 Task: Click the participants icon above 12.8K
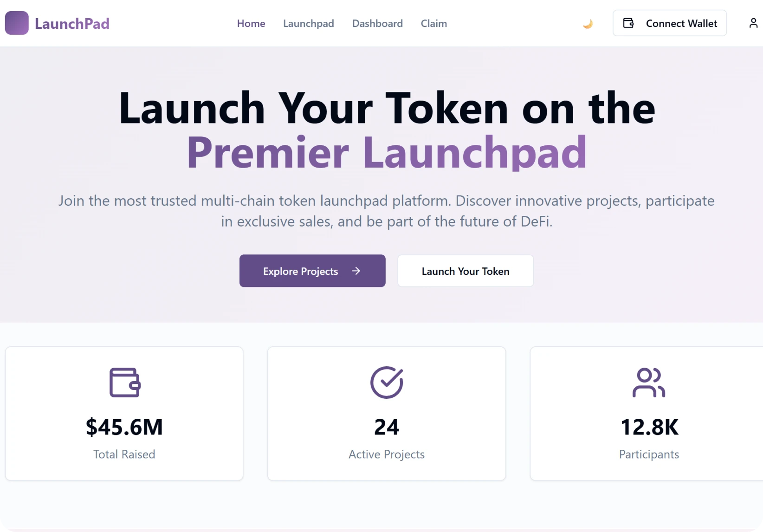click(649, 382)
